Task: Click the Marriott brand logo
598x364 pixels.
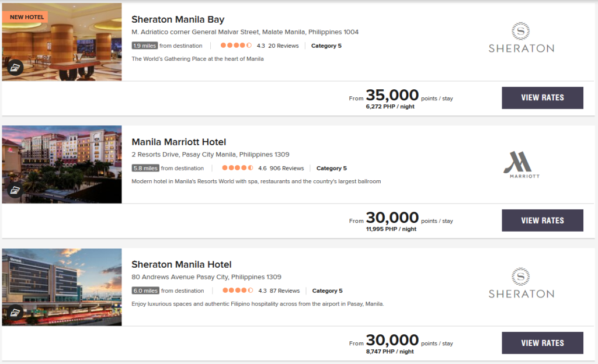Action: (521, 164)
